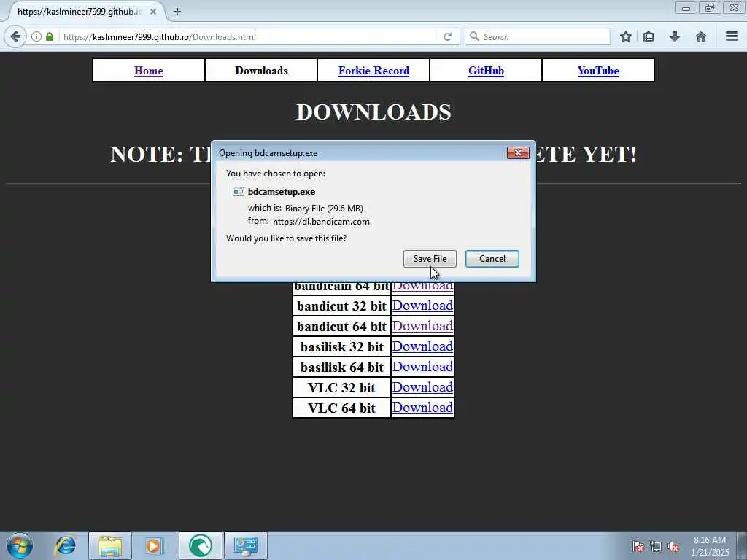
Task: Open Windows Explorer folder in the taskbar
Action: tap(110, 545)
